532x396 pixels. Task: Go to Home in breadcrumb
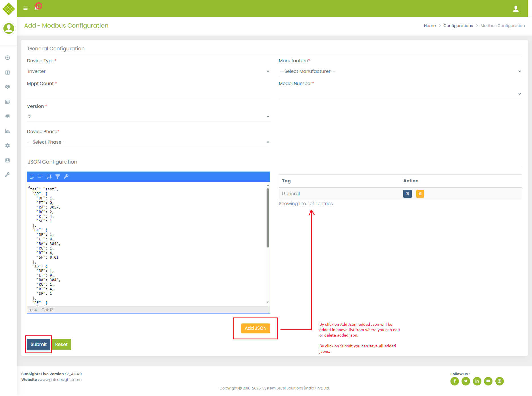430,26
